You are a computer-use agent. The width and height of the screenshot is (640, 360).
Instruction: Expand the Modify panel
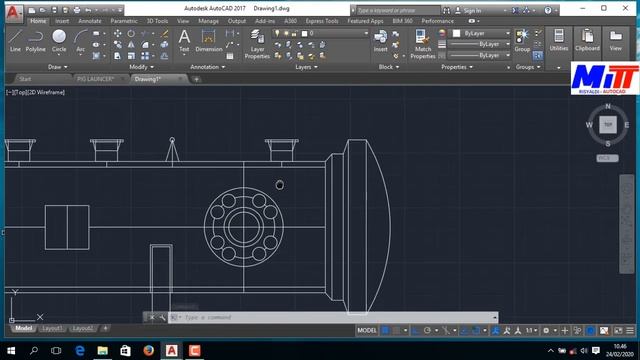pyautogui.click(x=142, y=67)
